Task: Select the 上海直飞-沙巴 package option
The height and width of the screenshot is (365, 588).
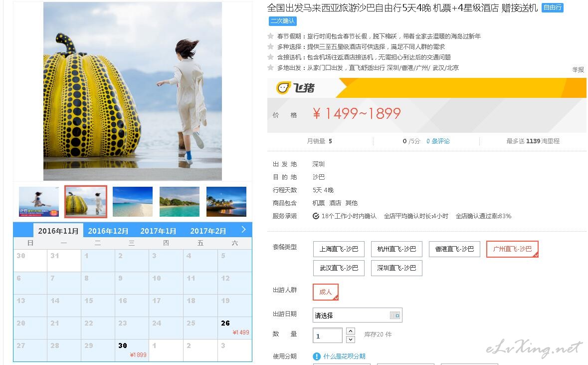Action: click(339, 249)
